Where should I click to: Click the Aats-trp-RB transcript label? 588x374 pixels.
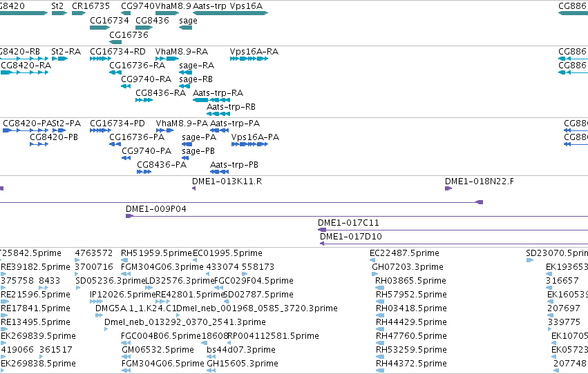pyautogui.click(x=231, y=107)
